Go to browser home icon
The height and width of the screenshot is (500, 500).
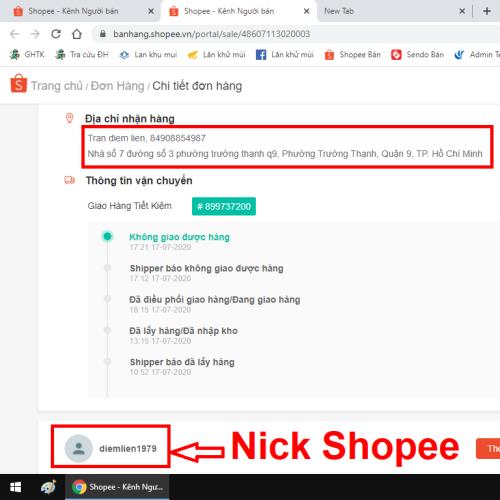77,34
